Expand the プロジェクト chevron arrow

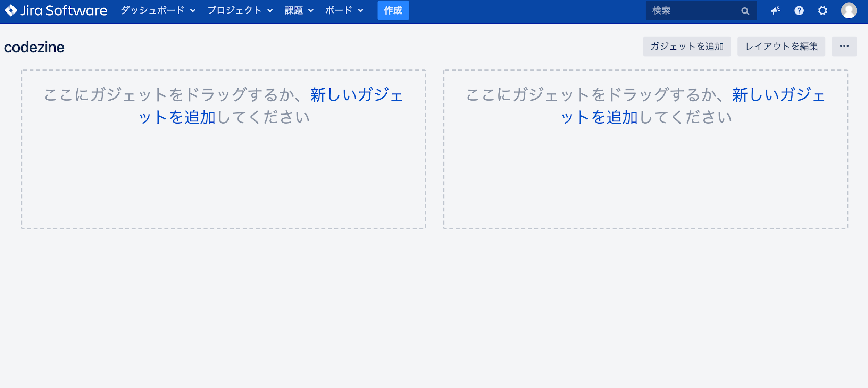(270, 11)
